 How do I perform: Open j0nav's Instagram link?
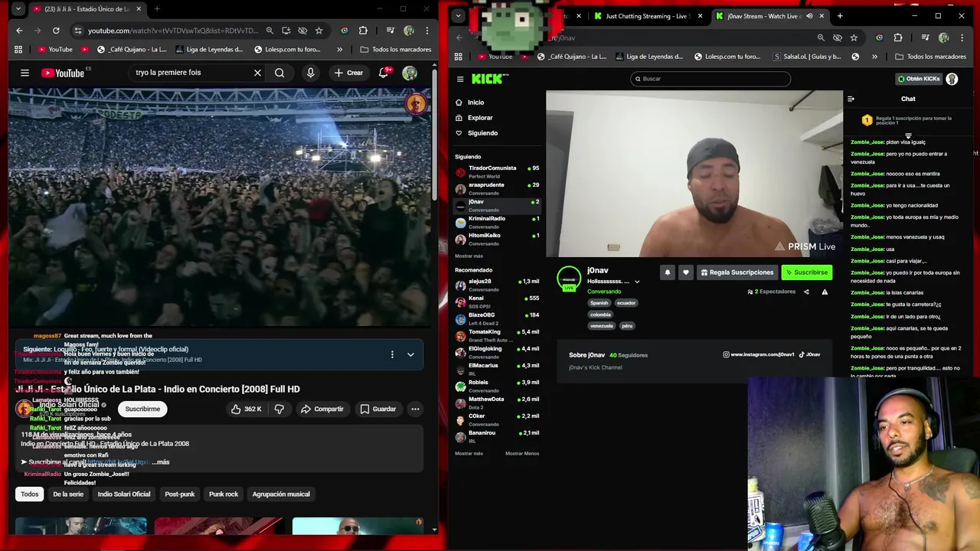click(x=758, y=354)
